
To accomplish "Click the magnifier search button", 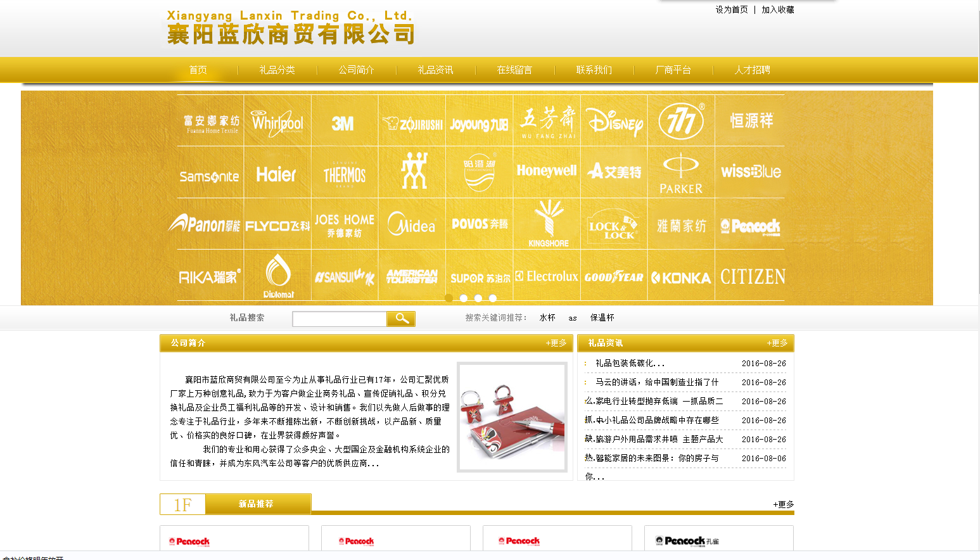I will point(401,318).
